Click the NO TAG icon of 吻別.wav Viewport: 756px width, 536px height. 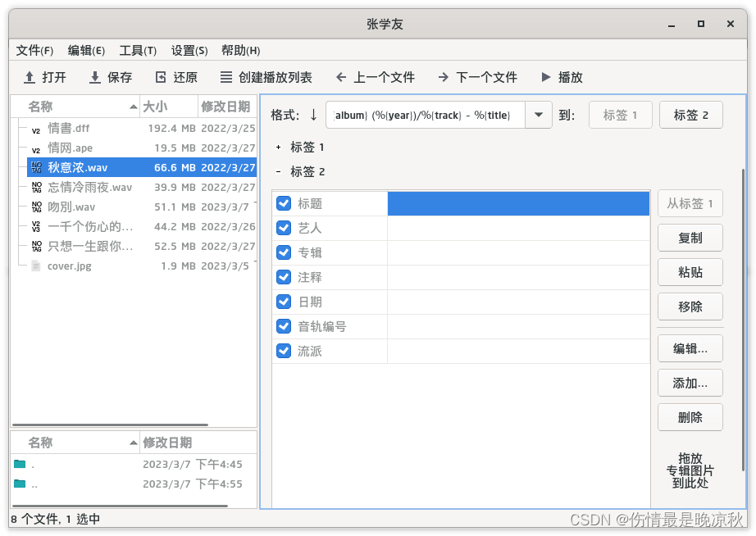[37, 207]
